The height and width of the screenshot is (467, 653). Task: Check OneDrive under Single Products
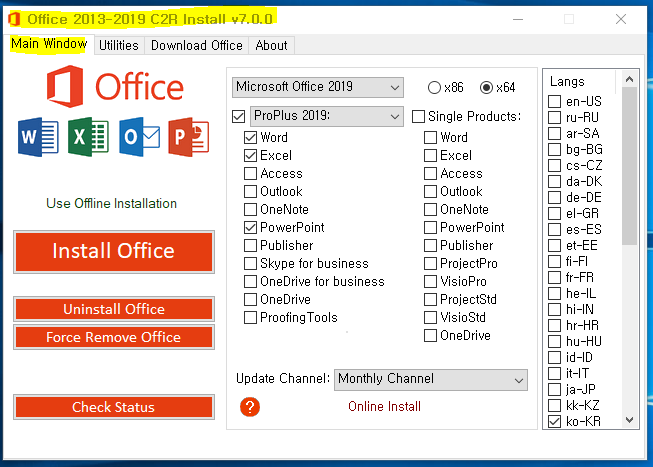(x=430, y=335)
